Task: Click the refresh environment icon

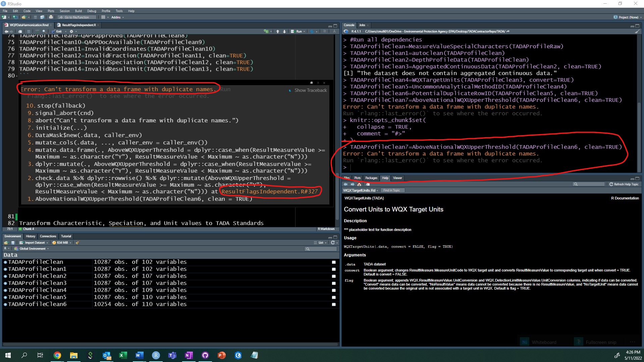Action: coord(332,243)
